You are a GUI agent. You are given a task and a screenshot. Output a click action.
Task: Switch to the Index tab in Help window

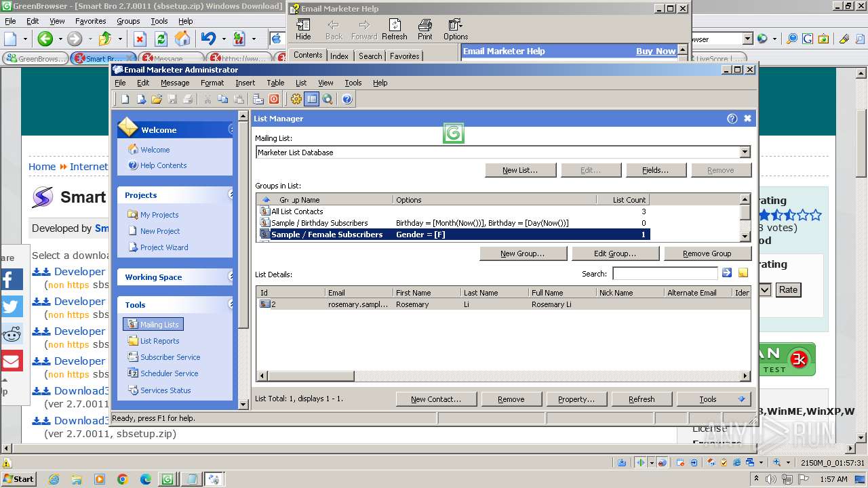(340, 56)
